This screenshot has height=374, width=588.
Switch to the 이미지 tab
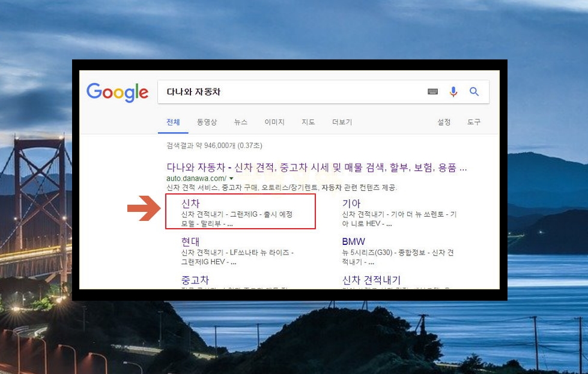point(274,122)
